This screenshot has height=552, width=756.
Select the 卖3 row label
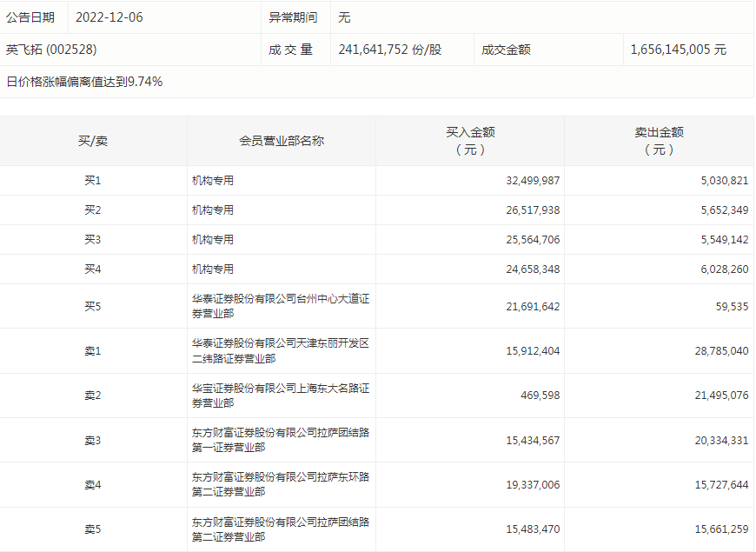pos(93,441)
